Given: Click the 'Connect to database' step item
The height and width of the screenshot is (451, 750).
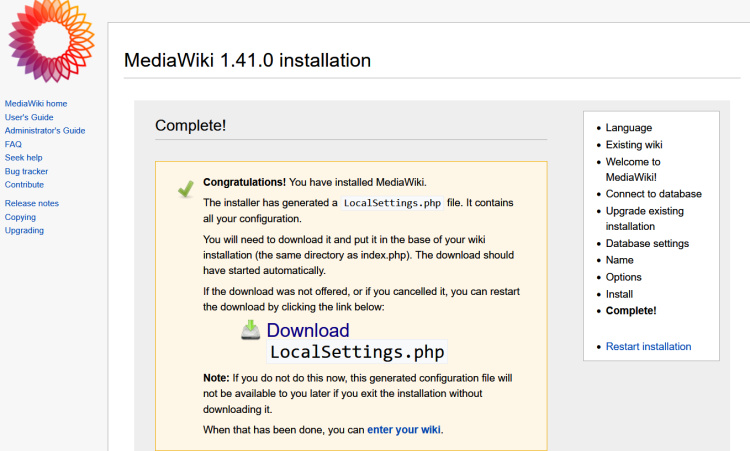Looking at the screenshot, I should [x=653, y=194].
